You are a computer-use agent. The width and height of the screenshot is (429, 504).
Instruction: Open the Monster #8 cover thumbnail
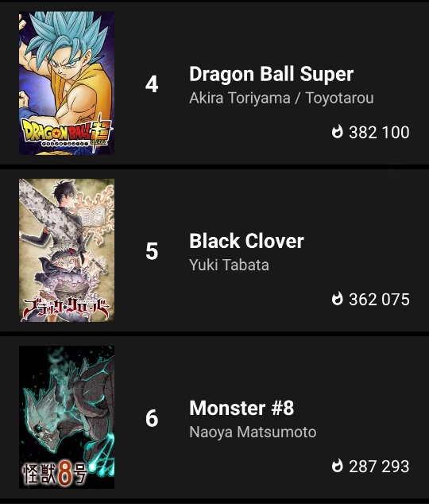tap(67, 417)
